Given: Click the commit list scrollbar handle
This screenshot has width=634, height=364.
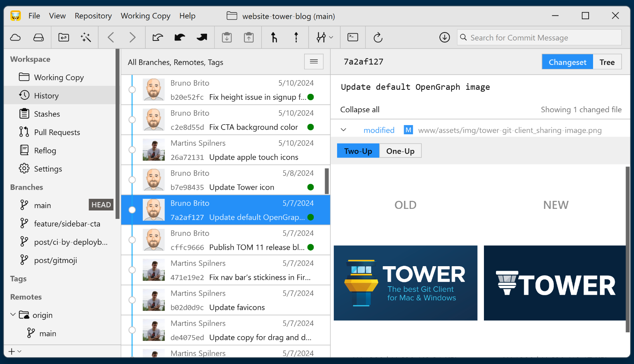Looking at the screenshot, I should tap(327, 181).
